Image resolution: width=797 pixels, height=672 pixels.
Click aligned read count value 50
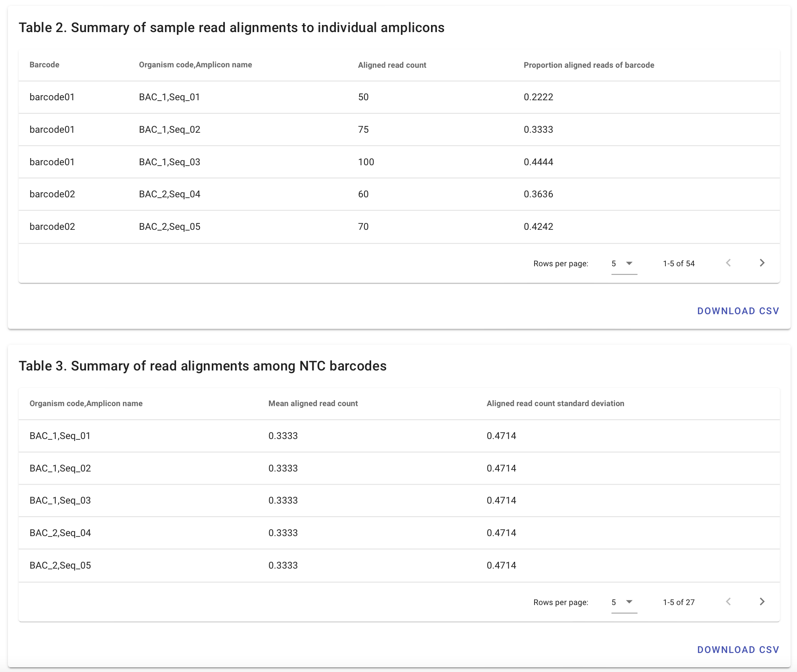tap(363, 97)
